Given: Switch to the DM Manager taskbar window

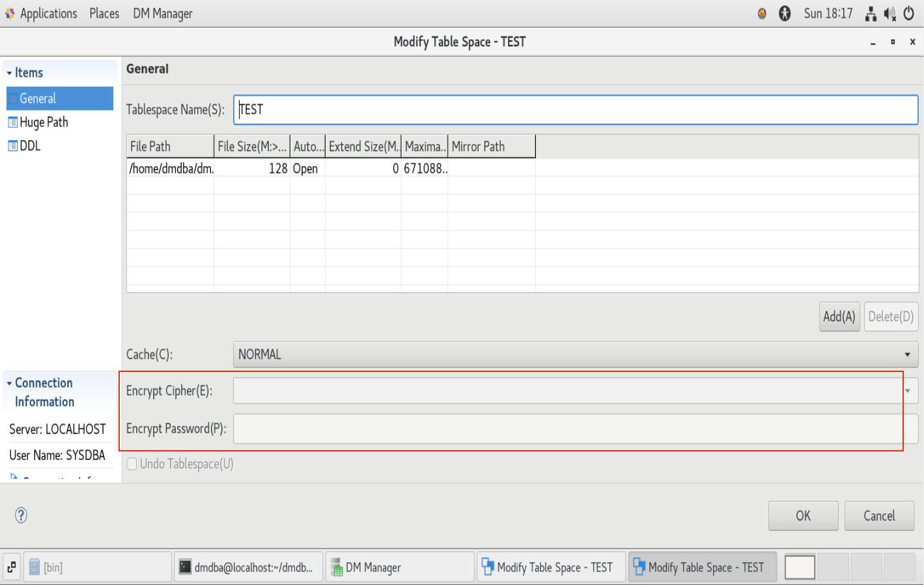Looking at the screenshot, I should coord(400,567).
